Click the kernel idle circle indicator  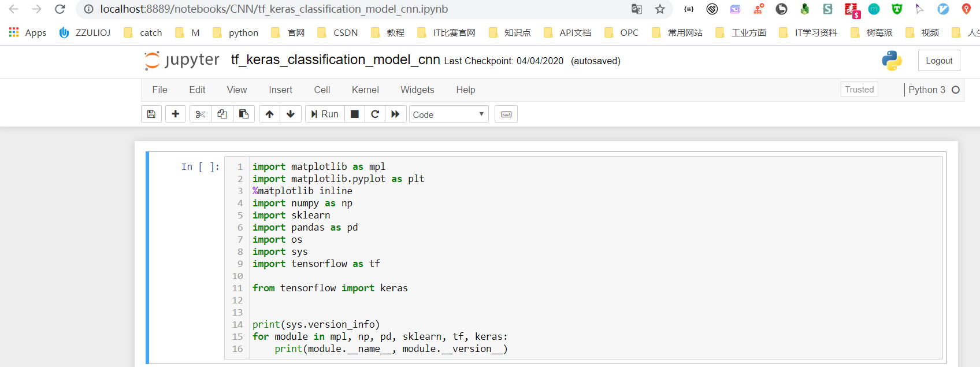(956, 90)
